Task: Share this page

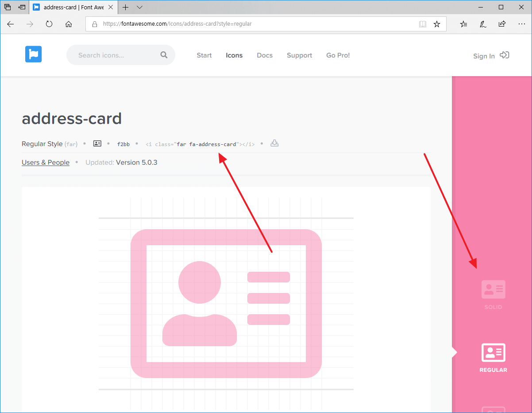Action: pos(502,24)
